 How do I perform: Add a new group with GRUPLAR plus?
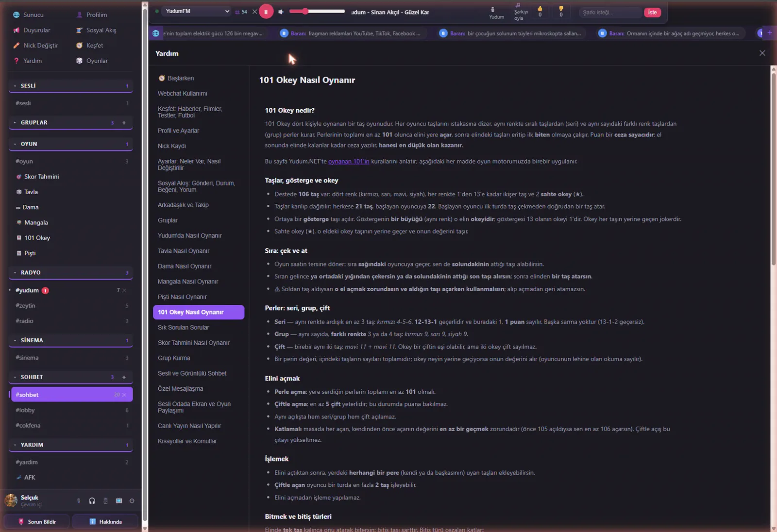click(x=124, y=123)
